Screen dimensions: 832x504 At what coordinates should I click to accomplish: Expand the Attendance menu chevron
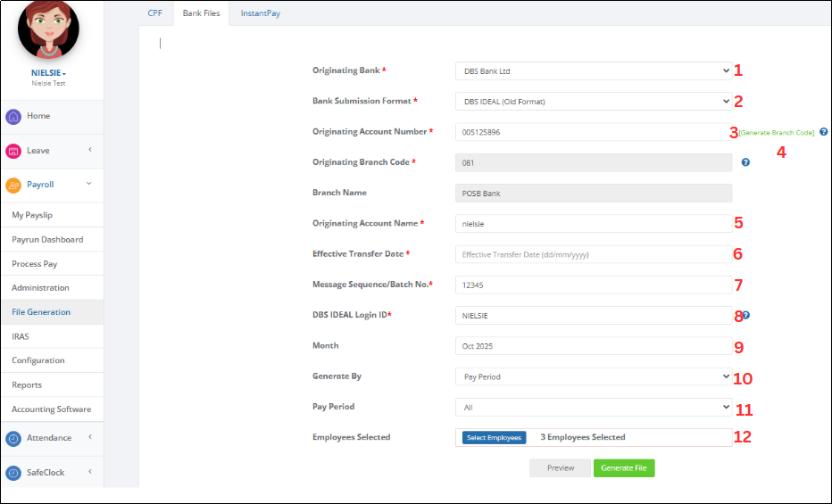[x=90, y=437]
